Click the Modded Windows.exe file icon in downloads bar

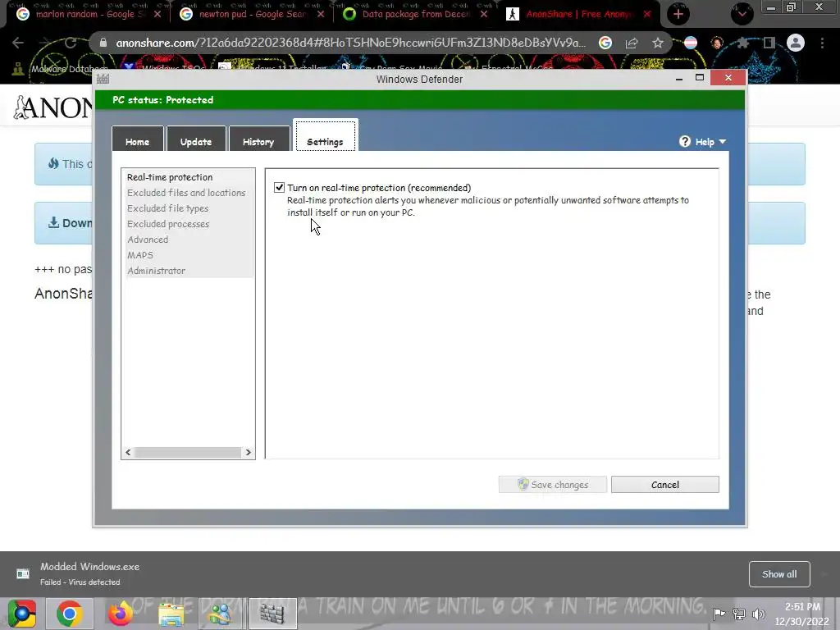coord(23,573)
